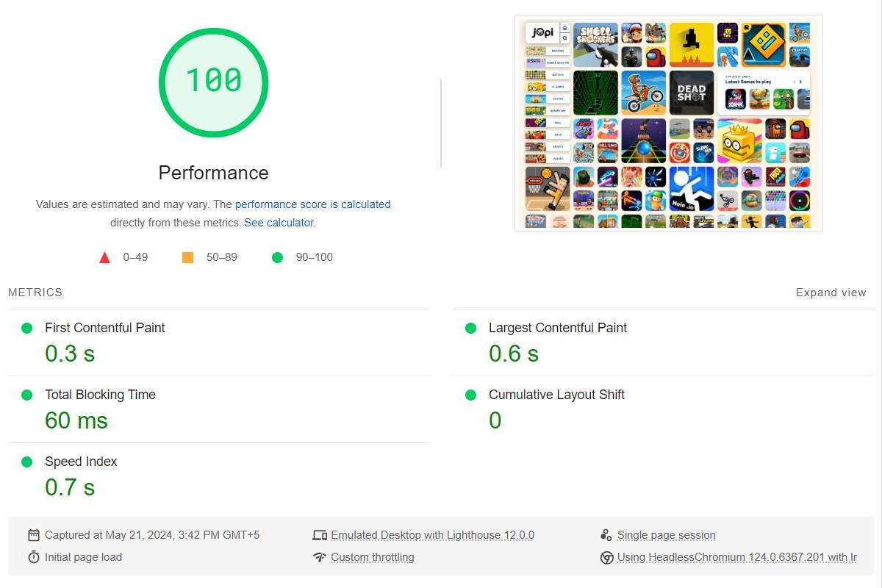Click the HeadlessChromium browser icon
This screenshot has height=588, width=882.
click(606, 557)
